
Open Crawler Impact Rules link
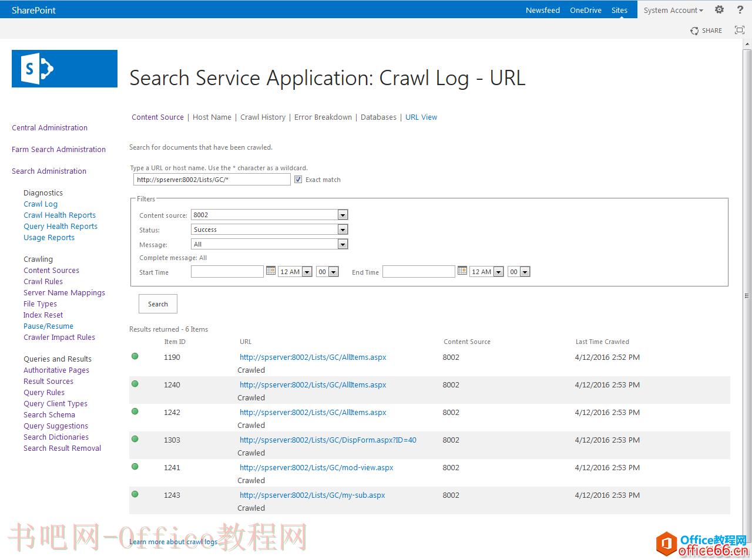[59, 337]
